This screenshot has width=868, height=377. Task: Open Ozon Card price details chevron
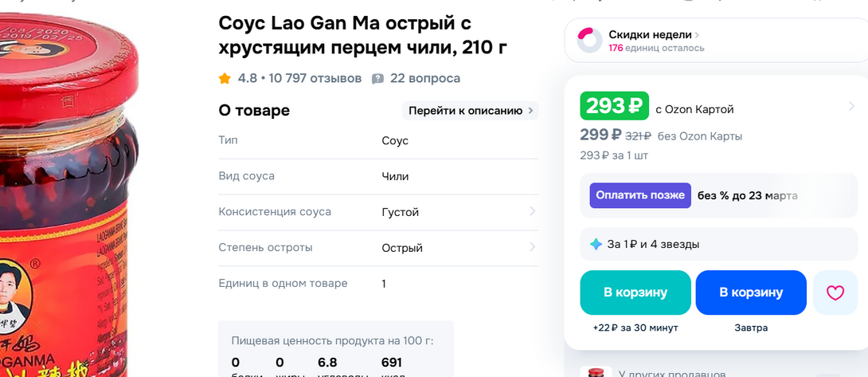[851, 107]
